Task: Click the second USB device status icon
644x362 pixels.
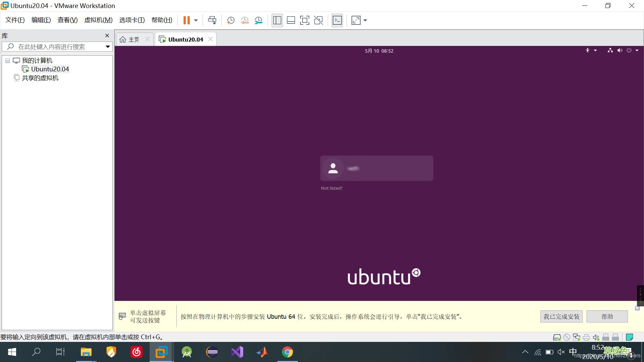Action: click(615, 337)
